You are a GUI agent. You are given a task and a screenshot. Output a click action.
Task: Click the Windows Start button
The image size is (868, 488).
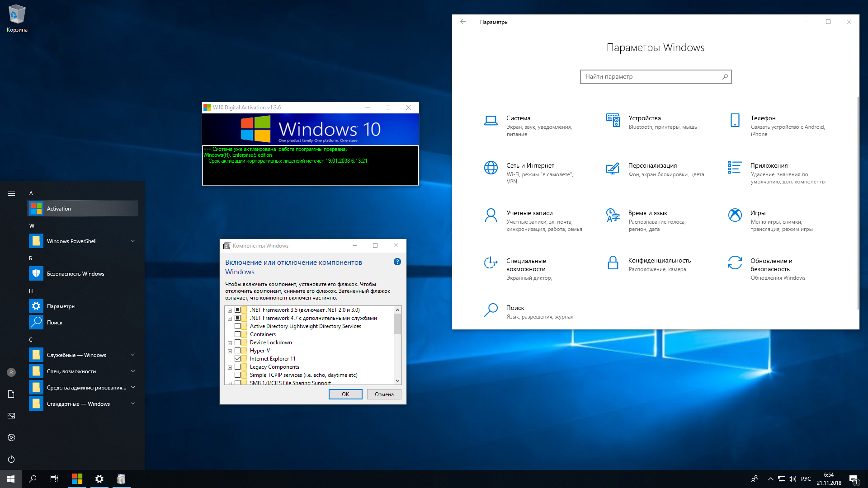pyautogui.click(x=11, y=479)
